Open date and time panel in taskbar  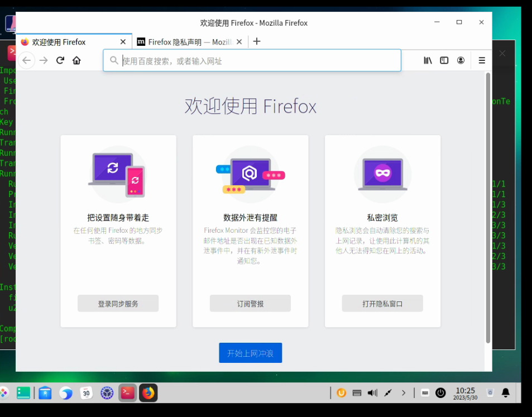pyautogui.click(x=465, y=393)
